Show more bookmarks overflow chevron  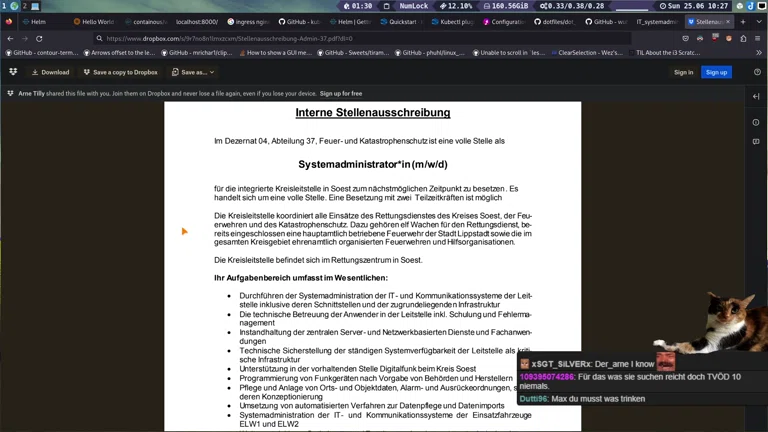tap(759, 52)
